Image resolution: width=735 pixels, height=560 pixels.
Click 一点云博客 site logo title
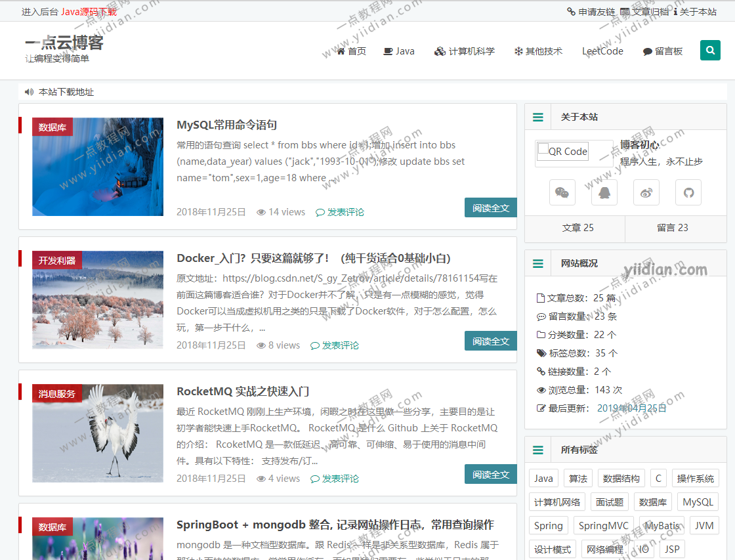64,43
